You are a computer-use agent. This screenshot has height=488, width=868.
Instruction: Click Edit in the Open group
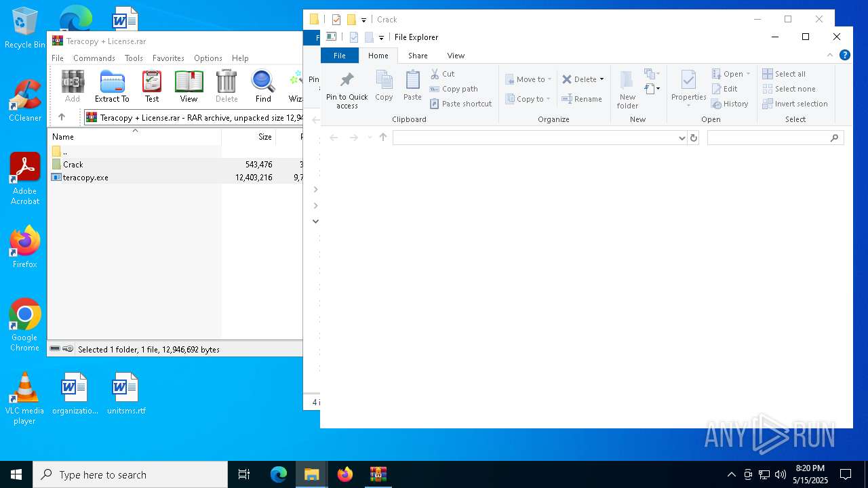[724, 89]
